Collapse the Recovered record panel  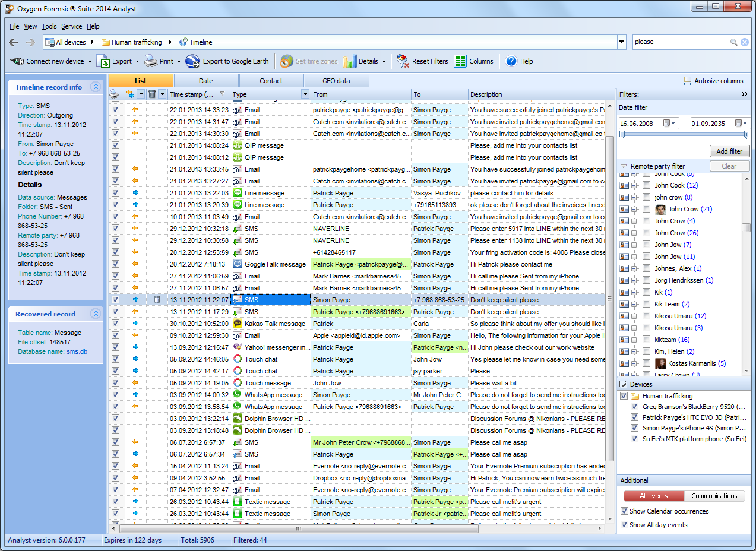point(95,313)
